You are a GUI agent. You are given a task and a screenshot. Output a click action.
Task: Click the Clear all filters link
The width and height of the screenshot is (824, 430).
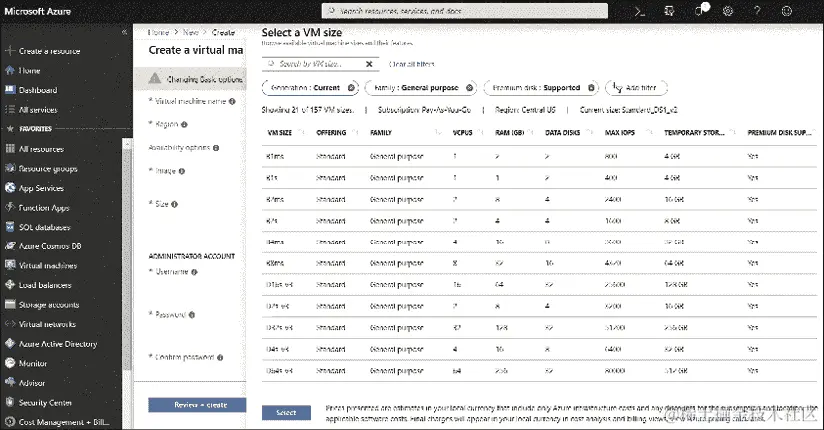pyautogui.click(x=411, y=64)
